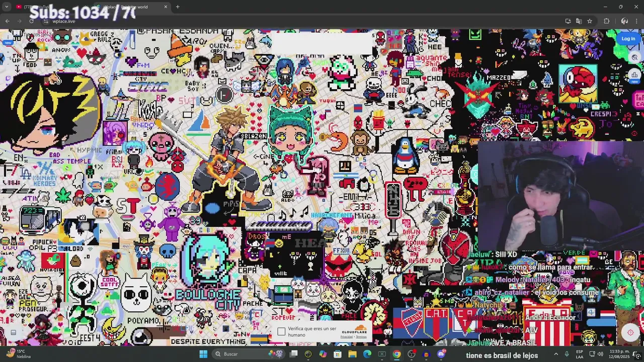
Task: Go back with the browser back arrow
Action: pos(7,21)
